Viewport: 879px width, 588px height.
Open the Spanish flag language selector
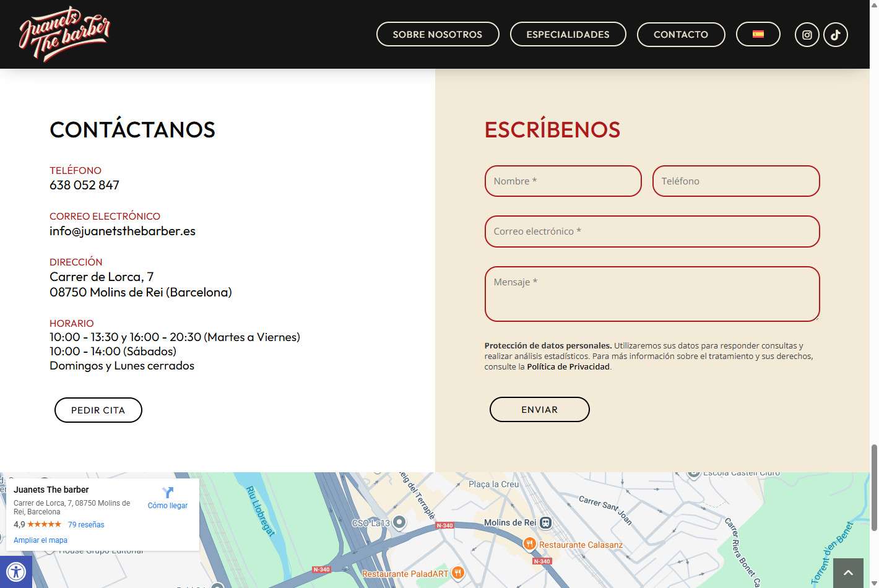pos(758,35)
